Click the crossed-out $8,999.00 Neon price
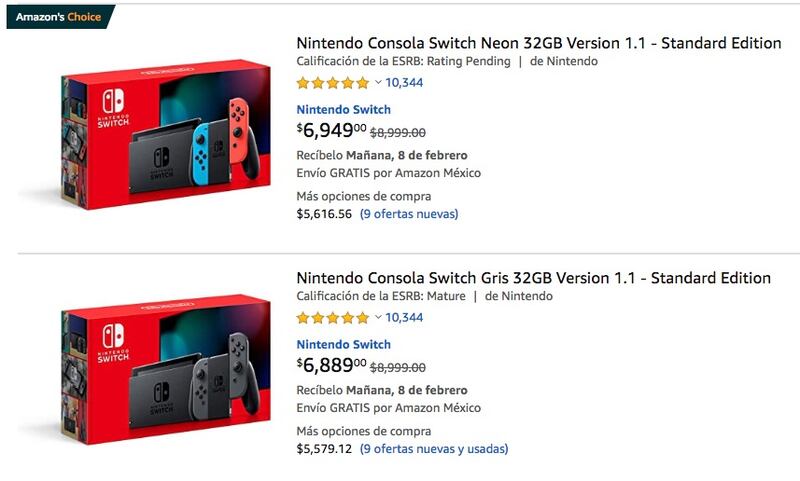The image size is (800, 481). 398,132
